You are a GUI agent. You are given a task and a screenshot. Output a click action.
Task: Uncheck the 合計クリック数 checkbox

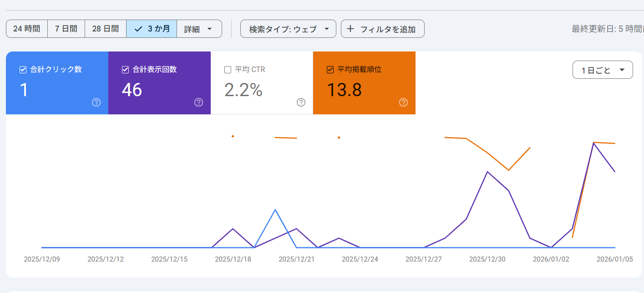[x=22, y=69]
